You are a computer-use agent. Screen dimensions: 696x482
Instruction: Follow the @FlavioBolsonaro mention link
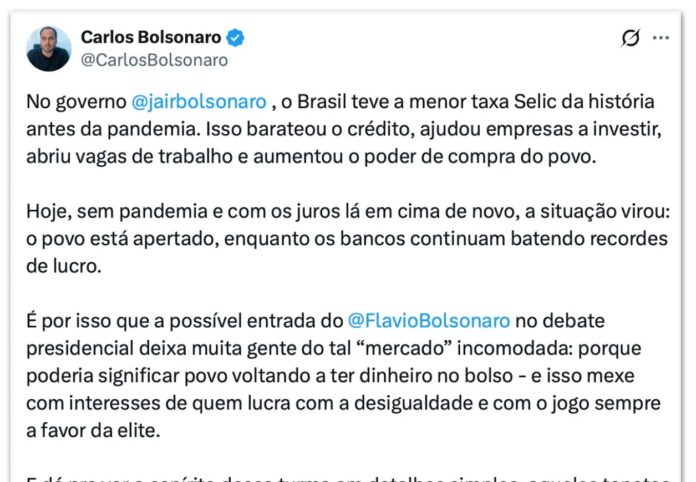pyautogui.click(x=429, y=320)
